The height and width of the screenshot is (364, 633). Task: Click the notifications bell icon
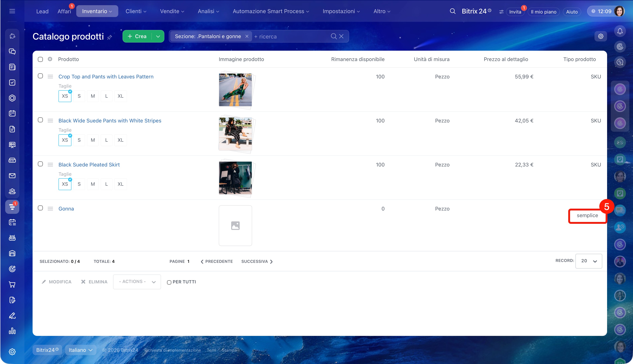coord(620,31)
